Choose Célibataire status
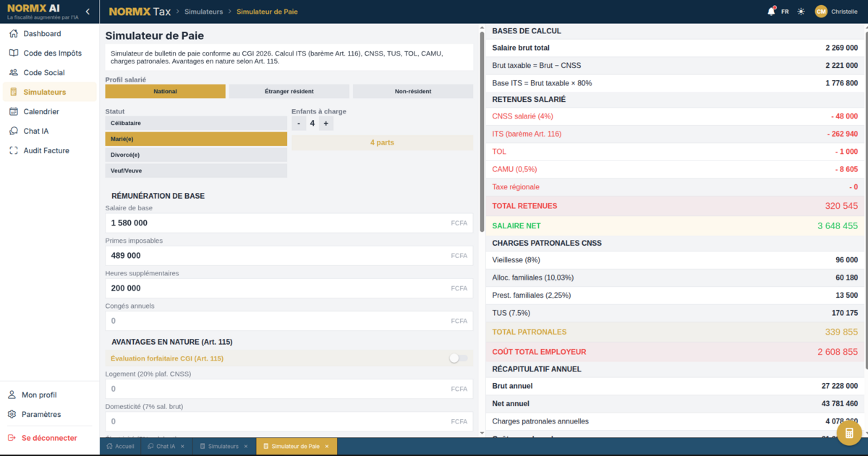The width and height of the screenshot is (868, 456). tap(196, 124)
